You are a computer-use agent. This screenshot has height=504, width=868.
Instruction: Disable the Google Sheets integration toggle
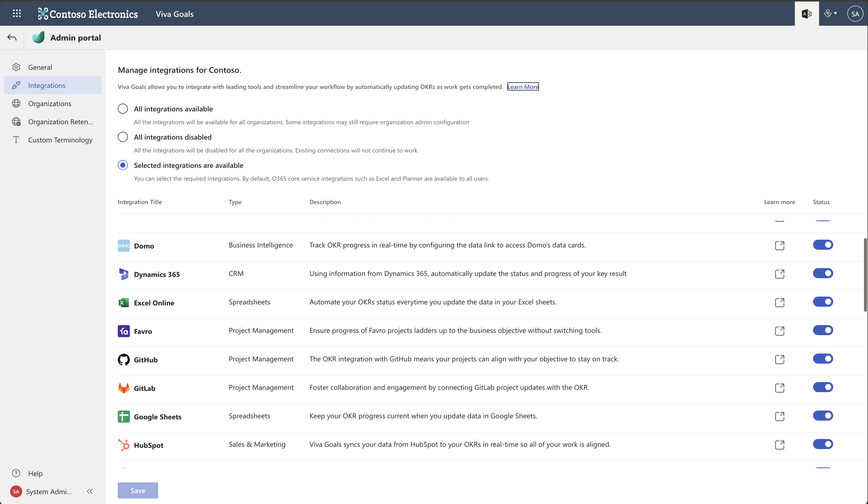[x=823, y=416]
